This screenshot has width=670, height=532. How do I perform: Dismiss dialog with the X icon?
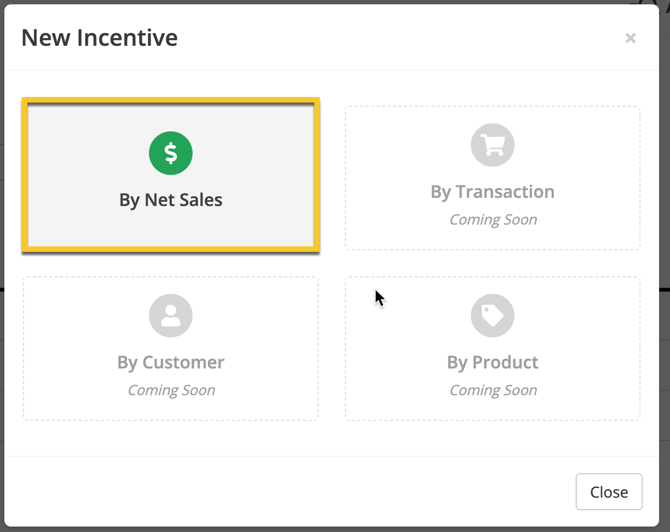[x=630, y=38]
